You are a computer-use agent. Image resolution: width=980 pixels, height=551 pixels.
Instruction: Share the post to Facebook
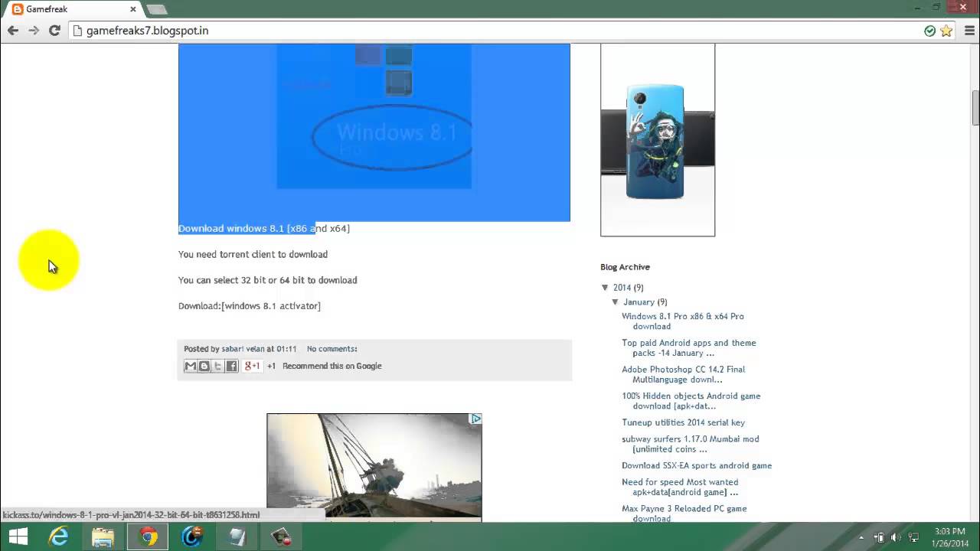[232, 366]
